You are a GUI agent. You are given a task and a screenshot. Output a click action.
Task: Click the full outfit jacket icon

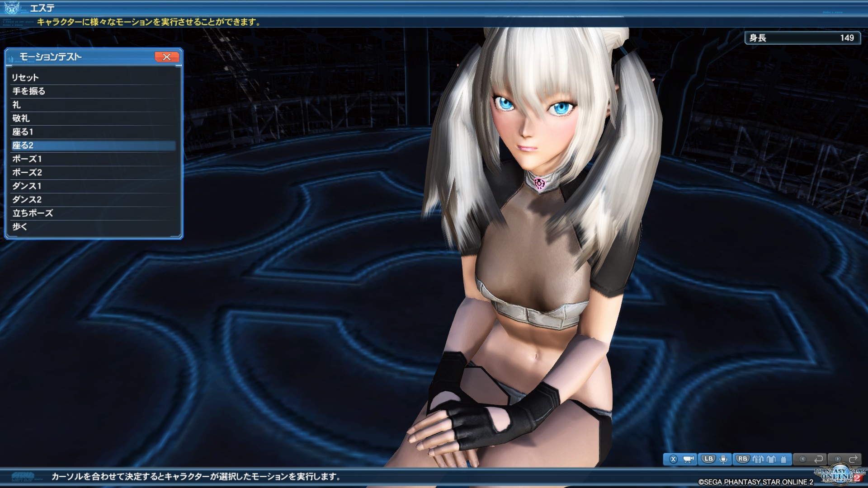click(758, 459)
